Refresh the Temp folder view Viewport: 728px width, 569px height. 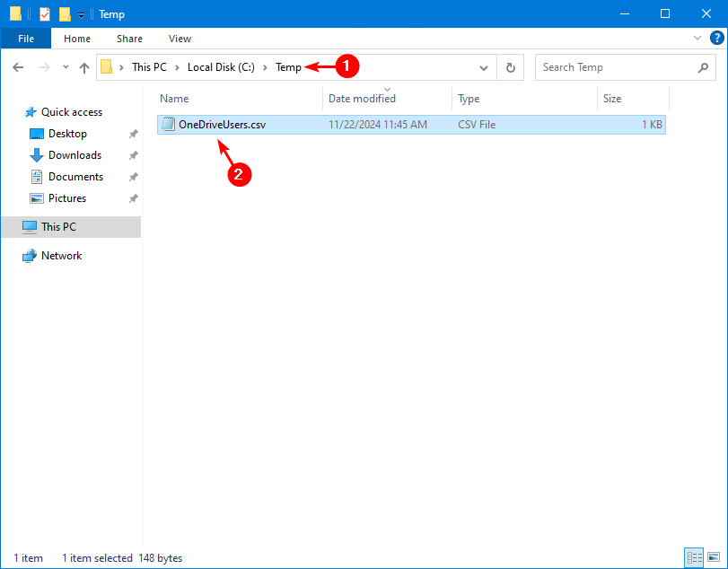[511, 67]
